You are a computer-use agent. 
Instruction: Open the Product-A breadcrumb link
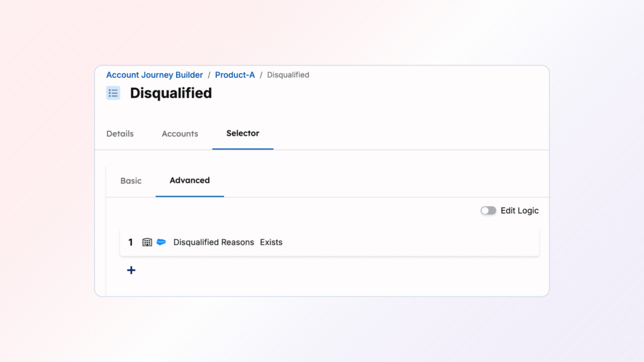(x=235, y=75)
